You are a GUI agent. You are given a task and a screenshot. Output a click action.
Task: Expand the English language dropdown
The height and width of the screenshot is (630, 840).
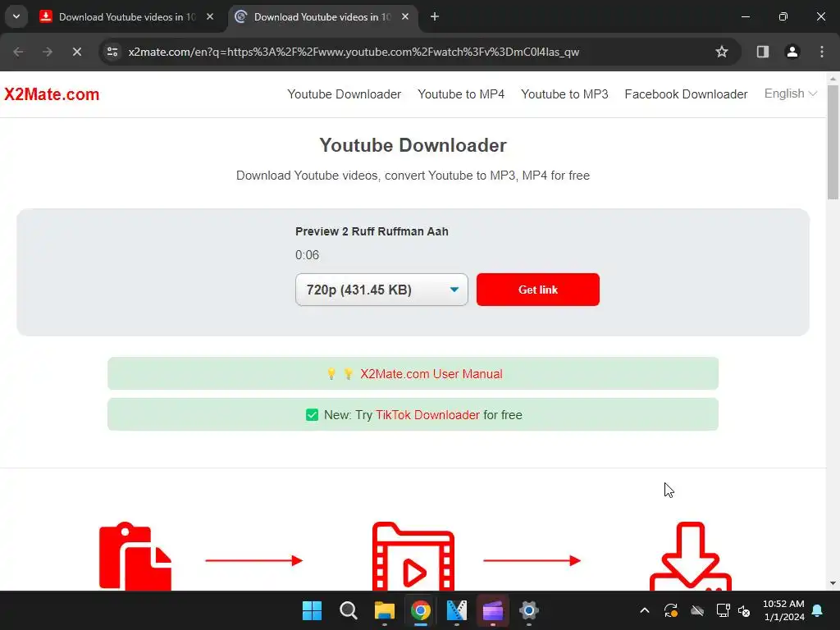790,94
